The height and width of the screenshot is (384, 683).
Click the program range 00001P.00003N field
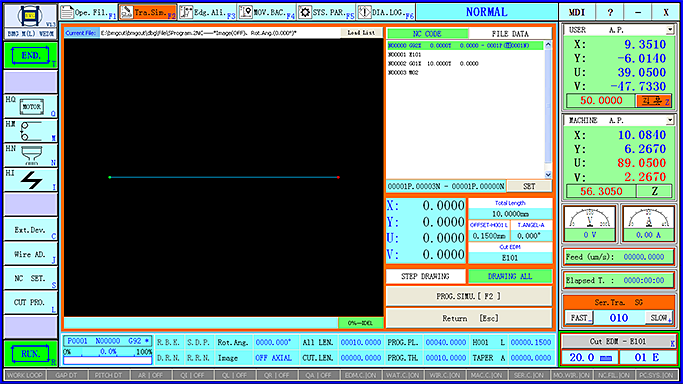[x=446, y=186]
